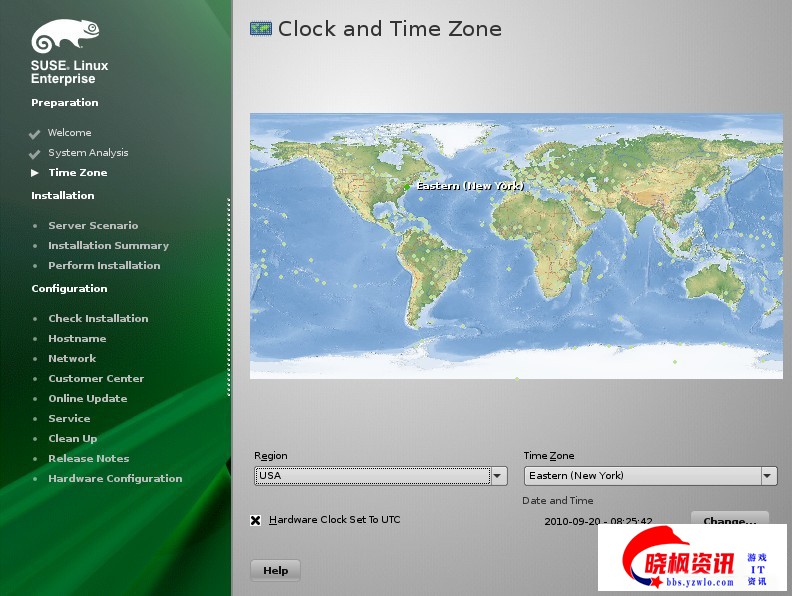Click the Region field showing USA
The height and width of the screenshot is (596, 792).
[372, 476]
